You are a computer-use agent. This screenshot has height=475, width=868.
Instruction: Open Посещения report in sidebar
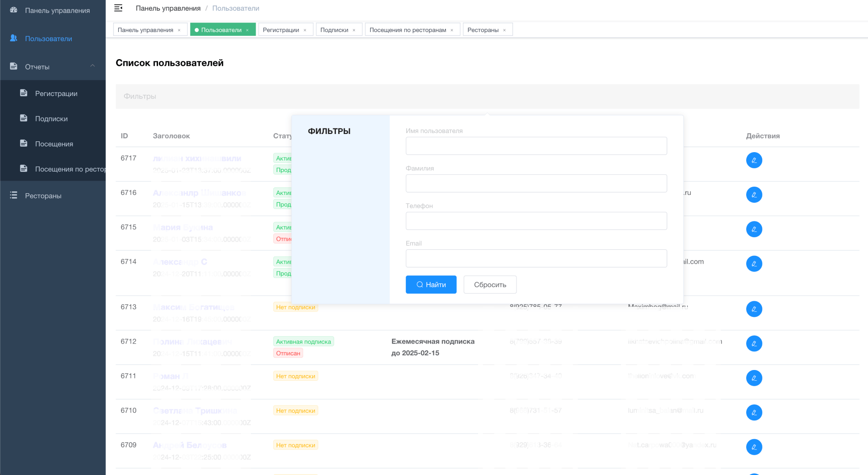pyautogui.click(x=54, y=144)
